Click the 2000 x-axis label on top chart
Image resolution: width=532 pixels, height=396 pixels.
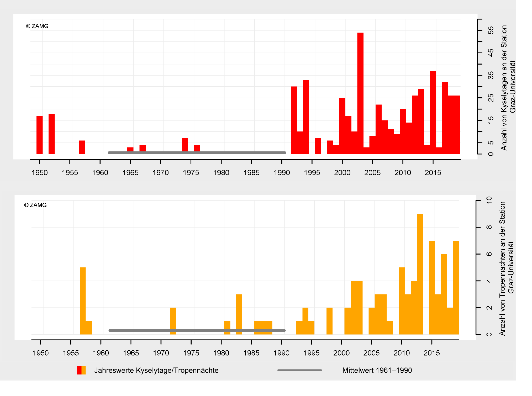click(x=342, y=173)
